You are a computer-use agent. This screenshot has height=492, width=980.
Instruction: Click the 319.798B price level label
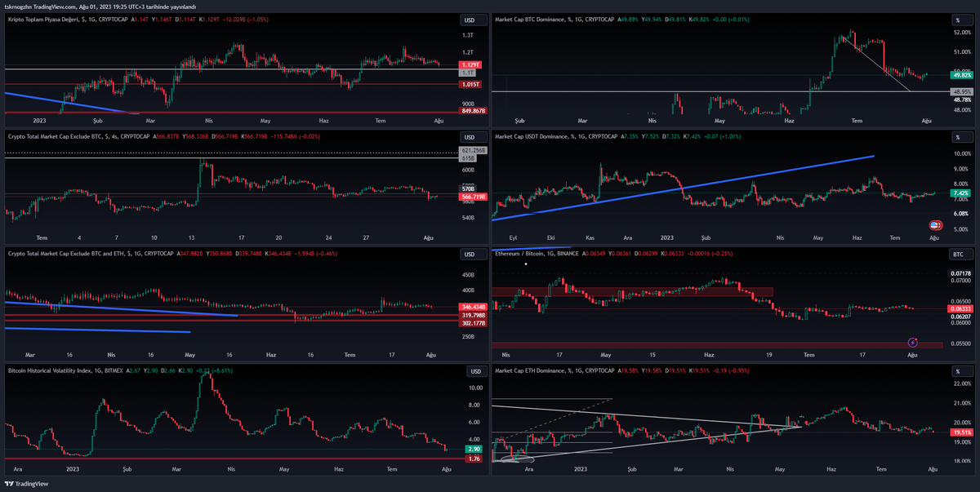(474, 314)
